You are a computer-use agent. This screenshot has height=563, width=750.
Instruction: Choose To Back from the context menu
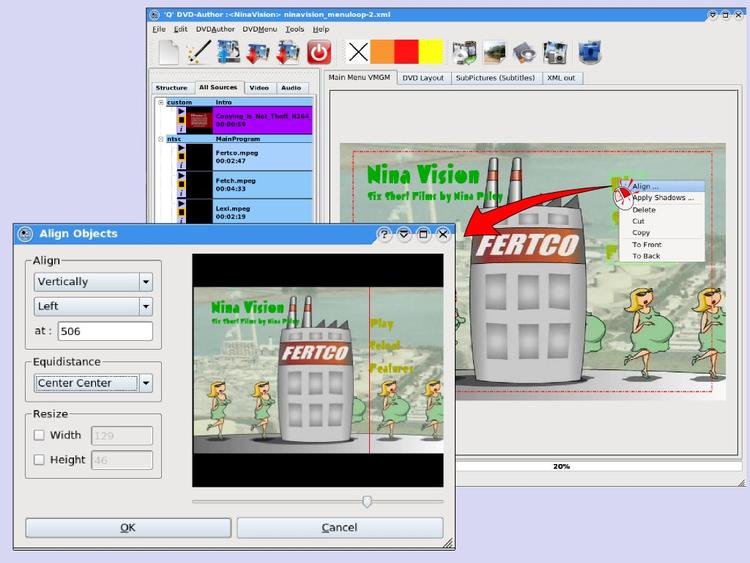coord(662,256)
